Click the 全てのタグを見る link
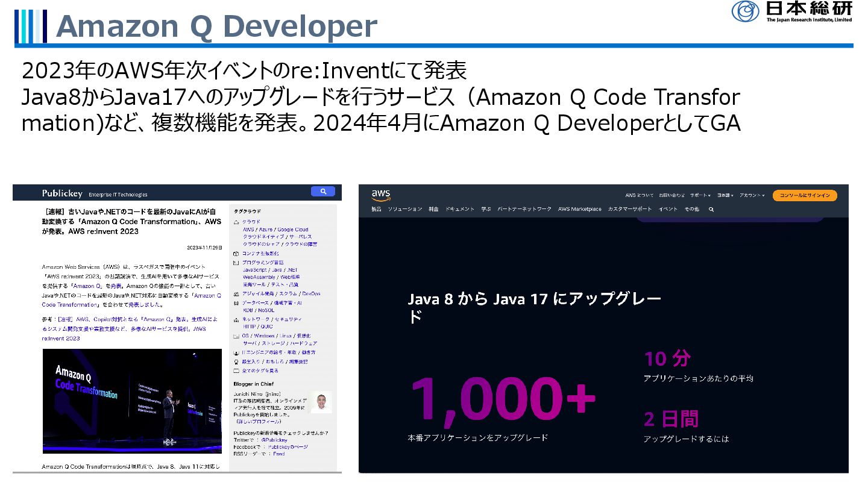The height and width of the screenshot is (488, 868). coord(260,371)
